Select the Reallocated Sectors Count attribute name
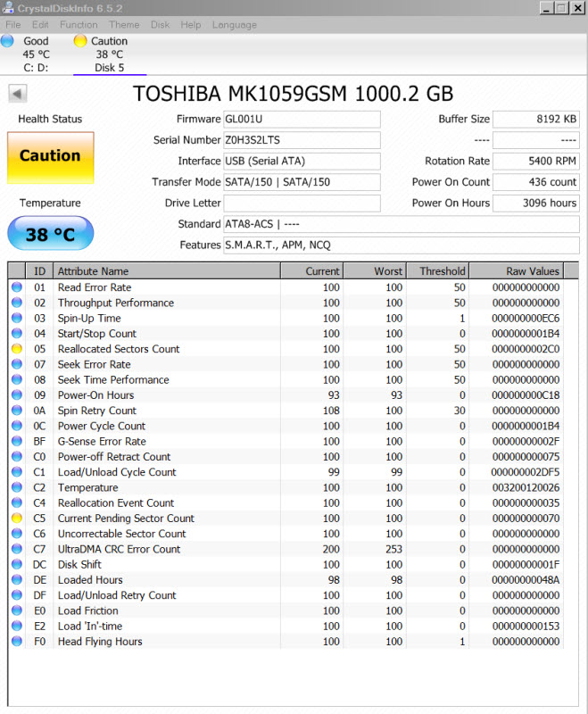Image resolution: width=588 pixels, height=714 pixels. tap(119, 349)
